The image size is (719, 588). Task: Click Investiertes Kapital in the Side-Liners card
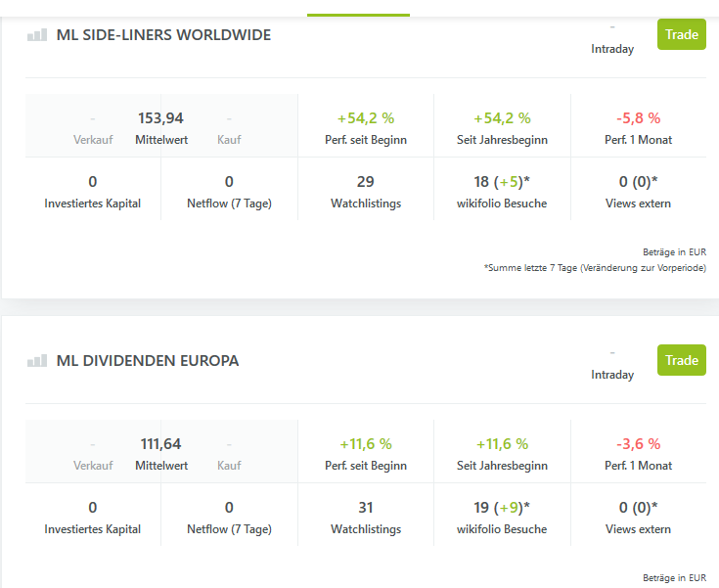(x=93, y=203)
